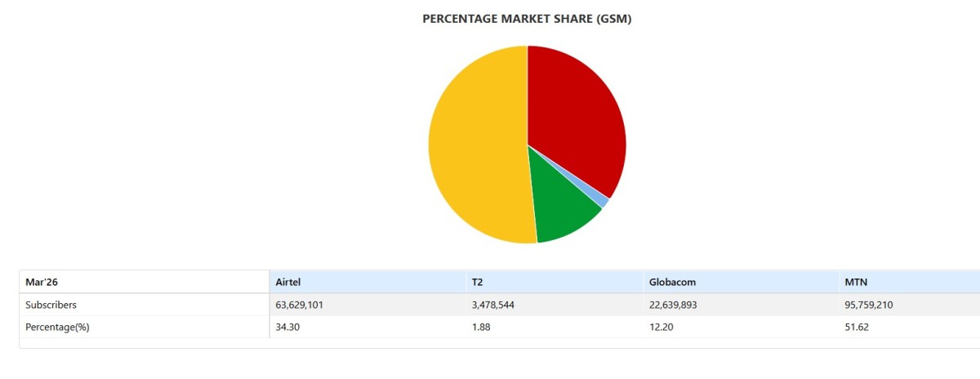The width and height of the screenshot is (980, 379).
Task: Select the Airtel column header
Action: [367, 282]
